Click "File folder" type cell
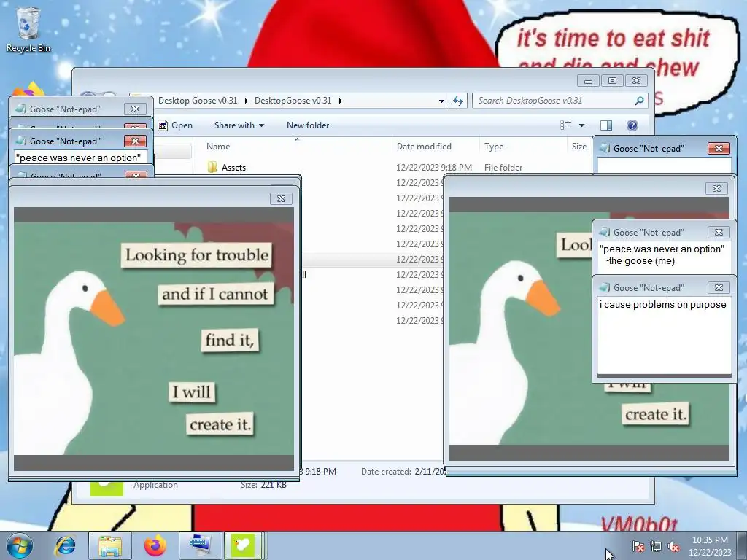This screenshot has height=560, width=747. coord(503,168)
